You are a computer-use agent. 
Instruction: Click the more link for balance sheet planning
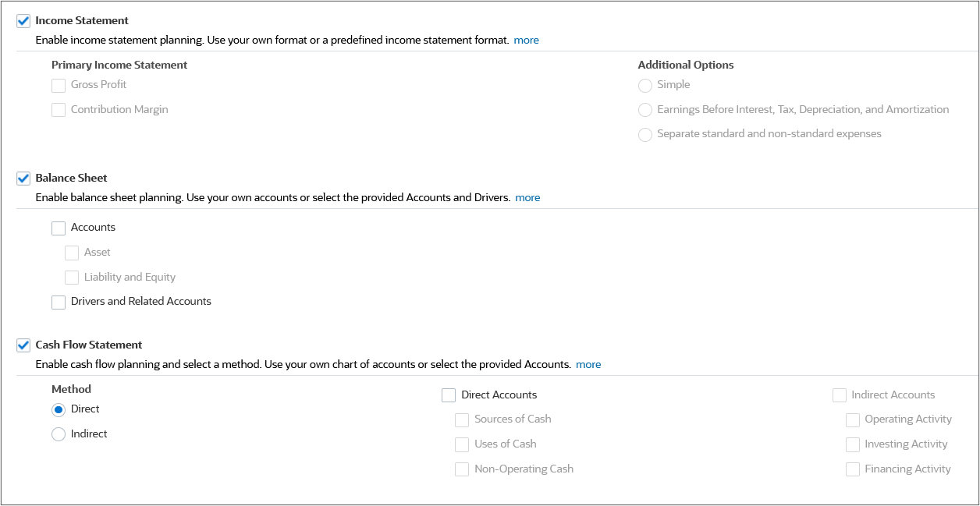527,197
